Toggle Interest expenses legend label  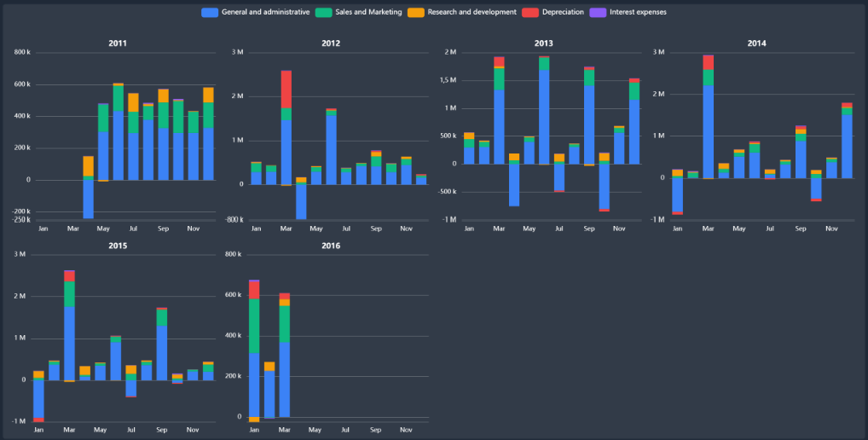pyautogui.click(x=638, y=12)
